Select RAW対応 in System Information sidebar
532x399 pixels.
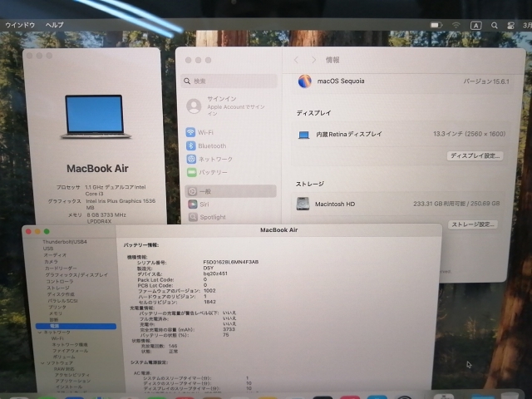pos(64,369)
